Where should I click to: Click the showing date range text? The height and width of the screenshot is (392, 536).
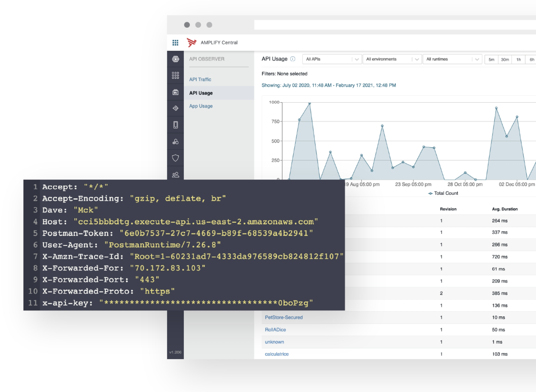(x=329, y=85)
